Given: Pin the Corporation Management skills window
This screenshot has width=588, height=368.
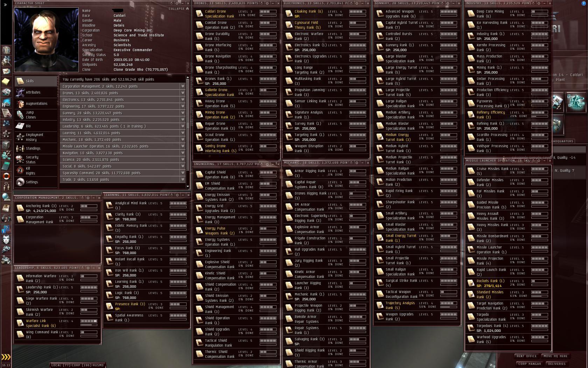Looking at the screenshot, I should [x=88, y=198].
